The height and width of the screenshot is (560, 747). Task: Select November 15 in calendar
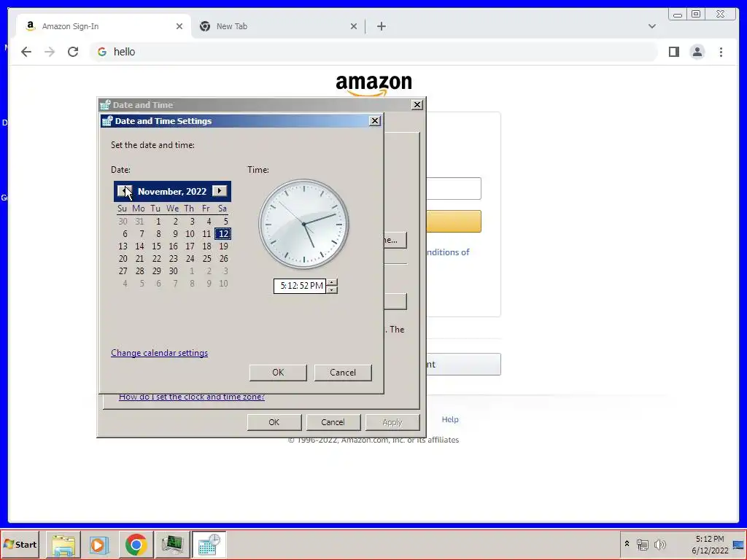(156, 246)
